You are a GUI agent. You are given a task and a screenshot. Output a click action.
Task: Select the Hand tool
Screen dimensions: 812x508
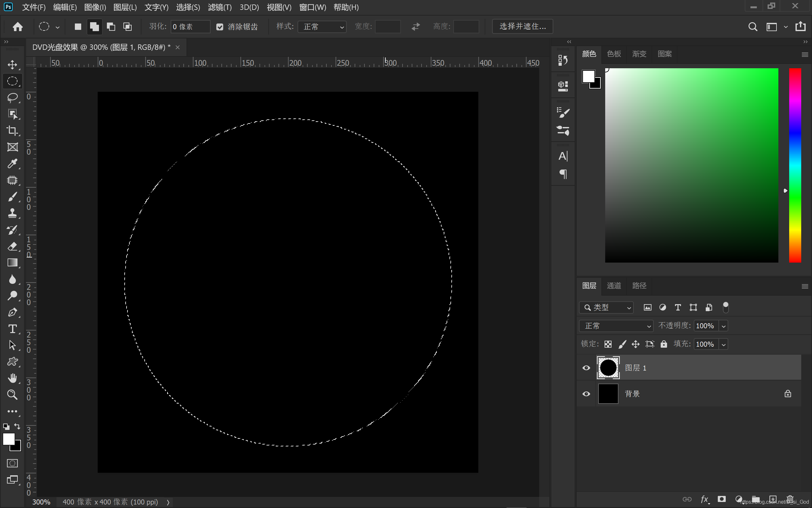[x=12, y=378]
